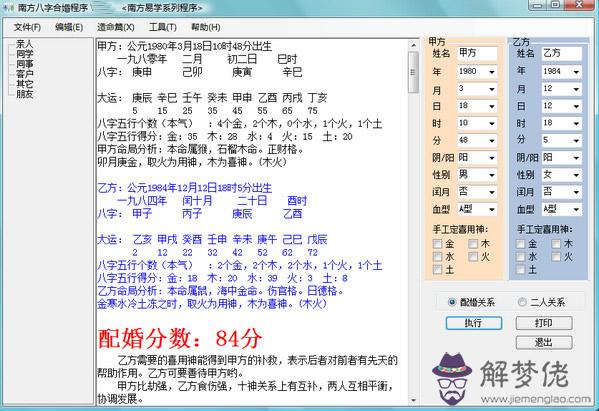Open 乙方 阴/阳 dropdown
599x411 pixels.
[562, 157]
